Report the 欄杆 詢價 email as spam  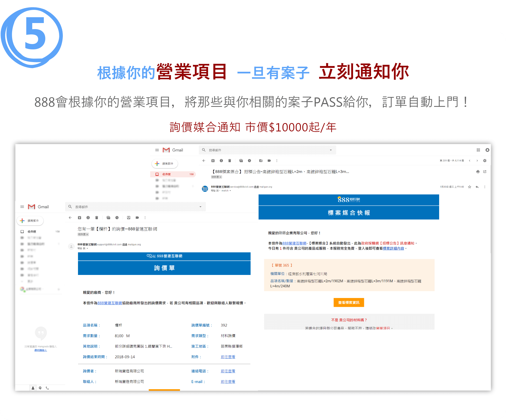88,218
